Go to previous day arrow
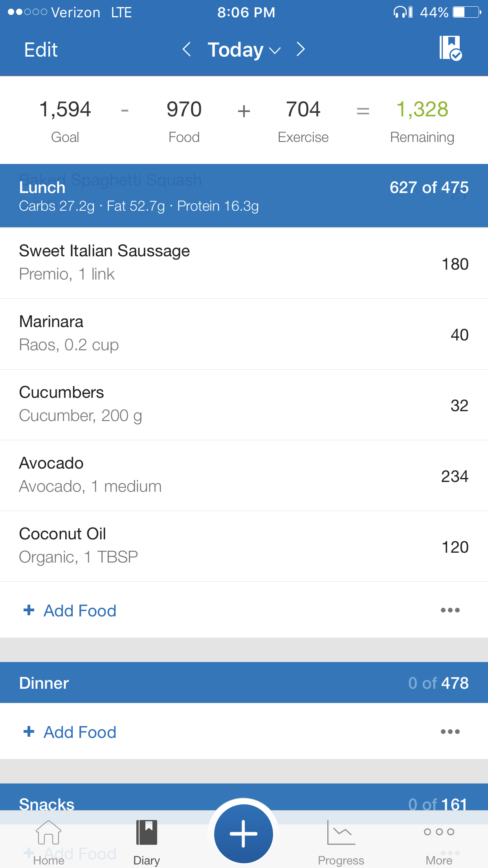Image resolution: width=488 pixels, height=868 pixels. click(187, 50)
